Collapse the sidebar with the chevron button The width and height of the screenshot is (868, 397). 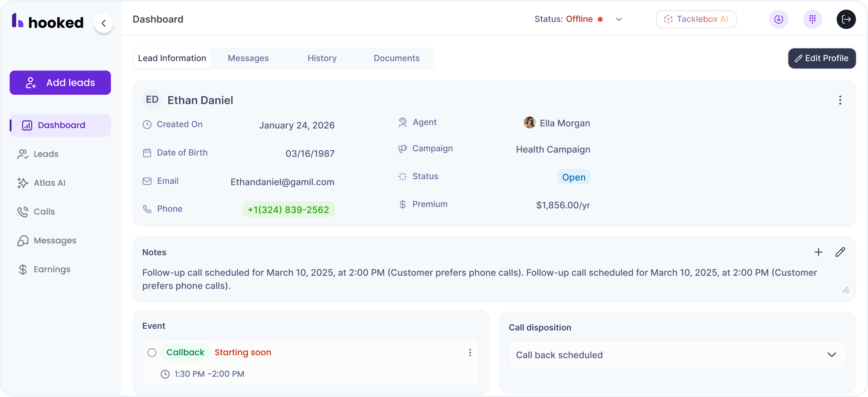click(104, 23)
